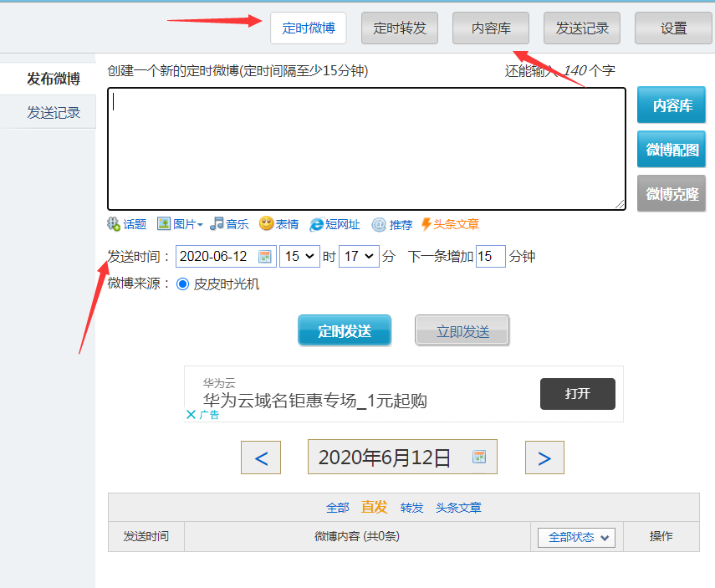Image resolution: width=715 pixels, height=588 pixels.
Task: Click the 短网址 short URL icon
Action: click(317, 224)
